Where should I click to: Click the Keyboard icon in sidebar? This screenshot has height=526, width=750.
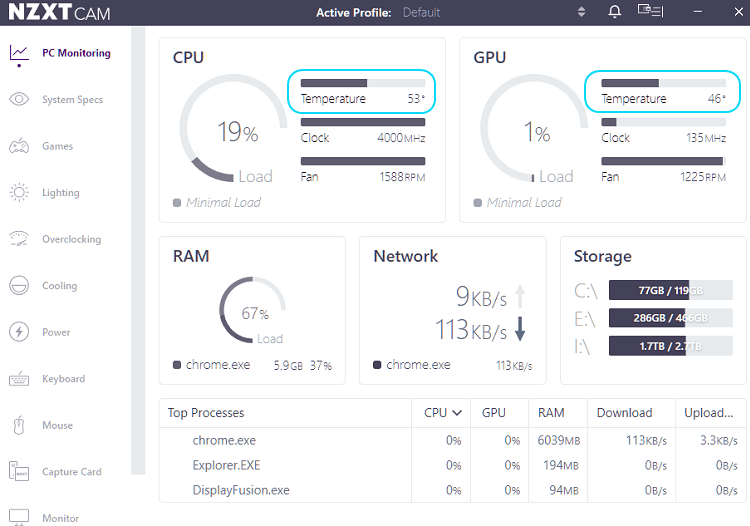(19, 378)
